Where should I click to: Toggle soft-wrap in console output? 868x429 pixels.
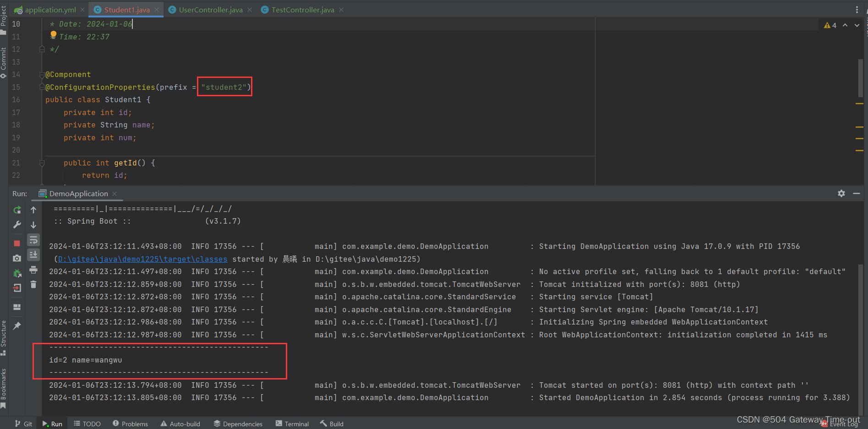click(33, 240)
